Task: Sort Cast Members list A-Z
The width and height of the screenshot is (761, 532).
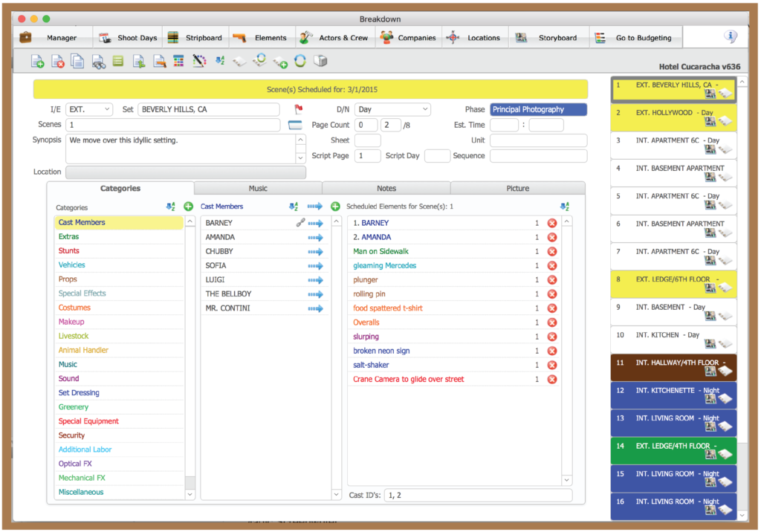Action: (293, 207)
